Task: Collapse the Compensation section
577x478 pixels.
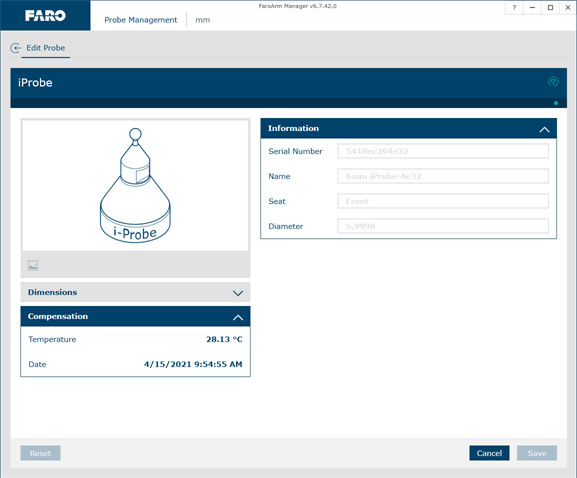Action: pos(135,316)
